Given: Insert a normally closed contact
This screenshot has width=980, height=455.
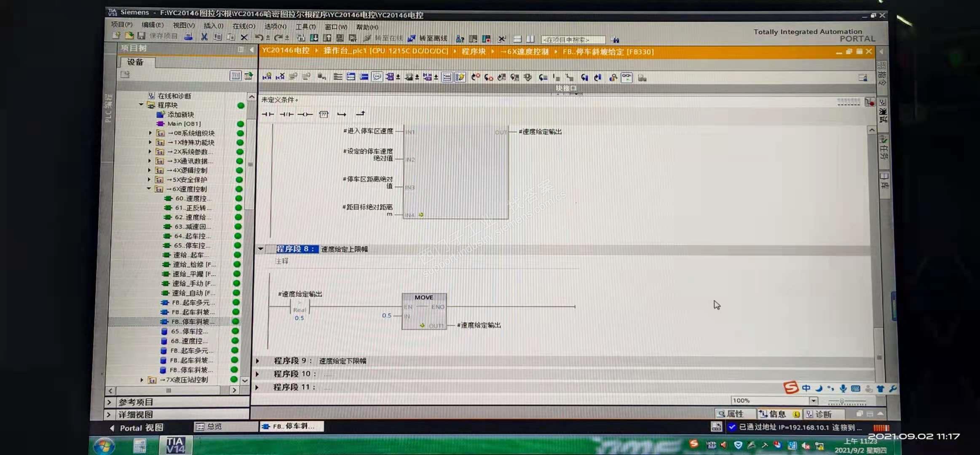Looking at the screenshot, I should pos(287,114).
